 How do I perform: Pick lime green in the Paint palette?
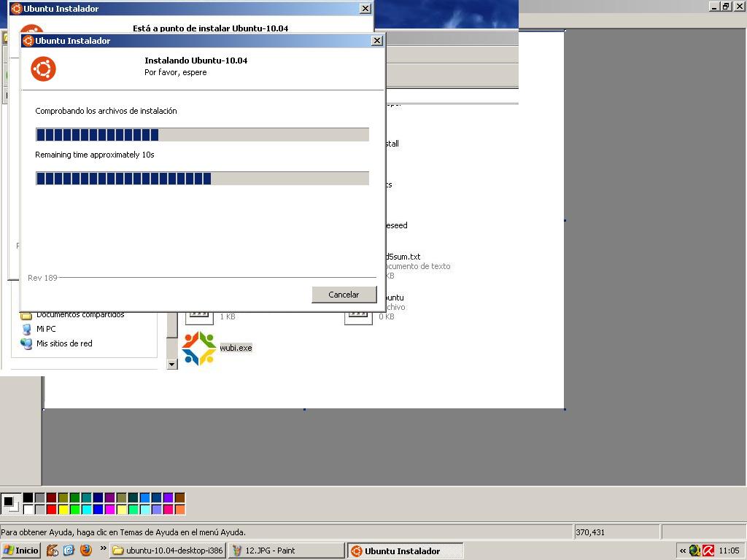[75, 509]
